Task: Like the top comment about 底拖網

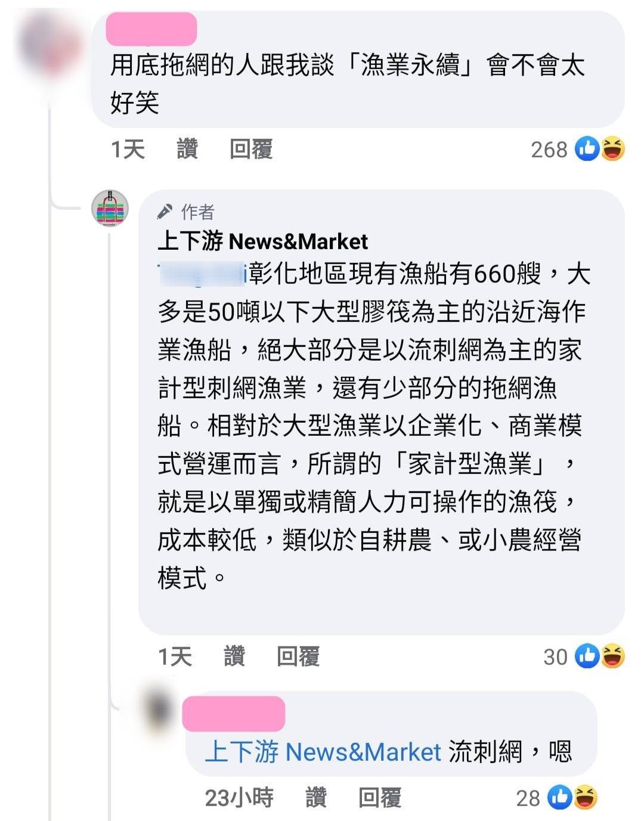Action: pyautogui.click(x=187, y=149)
